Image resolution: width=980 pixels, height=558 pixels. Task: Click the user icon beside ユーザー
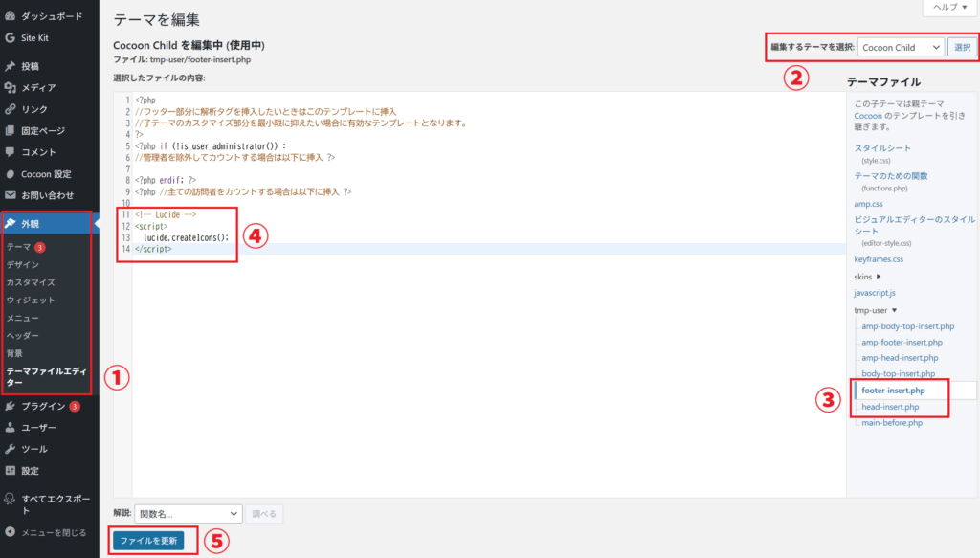[x=10, y=428]
